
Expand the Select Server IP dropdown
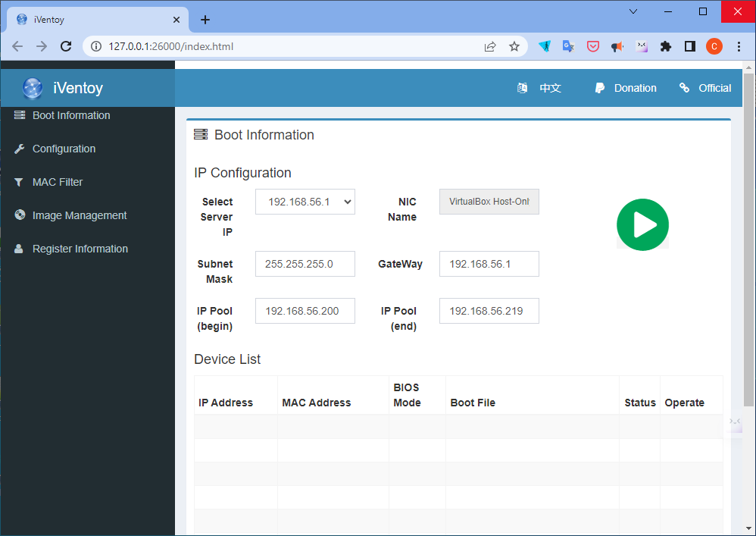(x=305, y=202)
